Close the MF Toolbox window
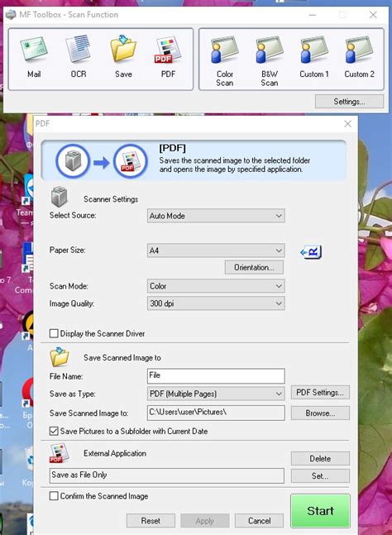Screen dimensions: 392x535 point(373,15)
